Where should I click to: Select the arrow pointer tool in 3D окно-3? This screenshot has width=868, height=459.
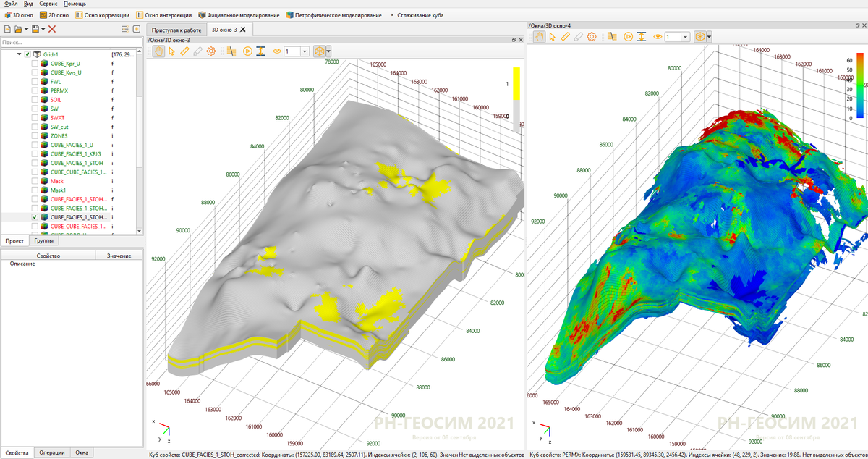[171, 51]
